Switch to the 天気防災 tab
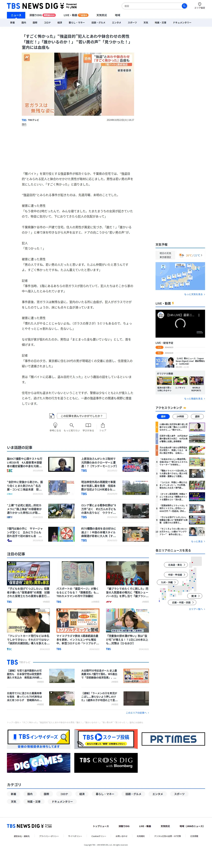The image size is (212, 868). point(101,15)
